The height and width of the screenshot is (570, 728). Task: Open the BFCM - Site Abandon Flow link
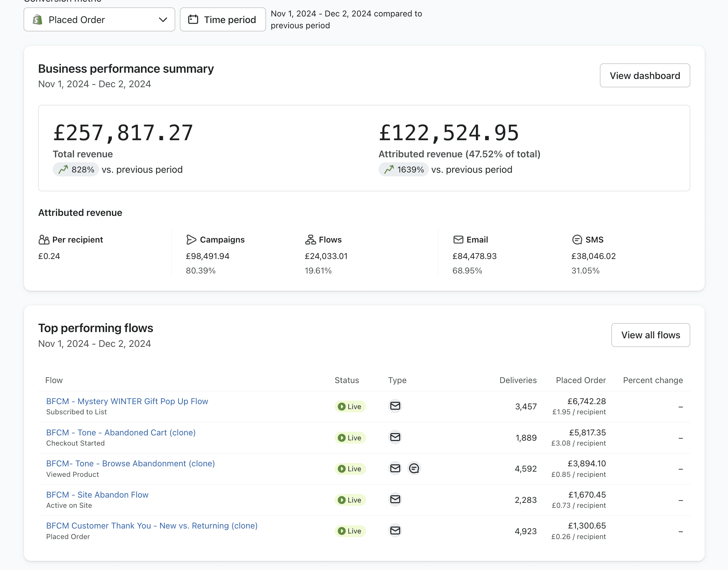pos(97,495)
